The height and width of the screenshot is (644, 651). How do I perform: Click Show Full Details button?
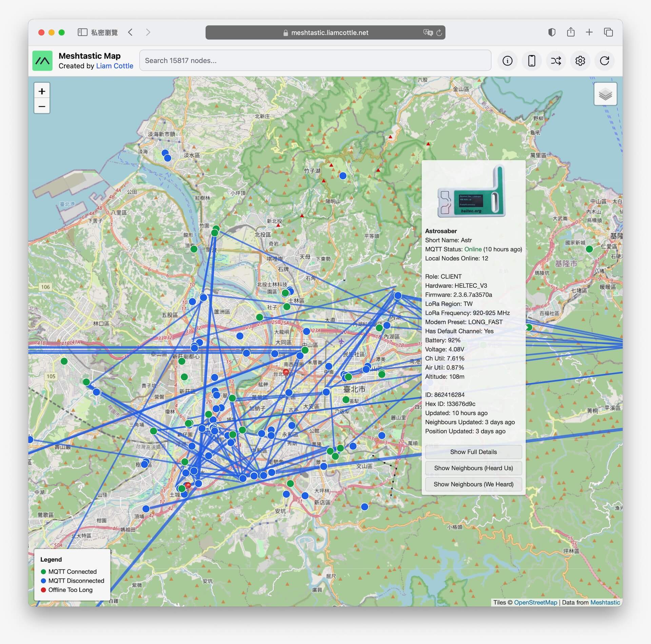[473, 452]
